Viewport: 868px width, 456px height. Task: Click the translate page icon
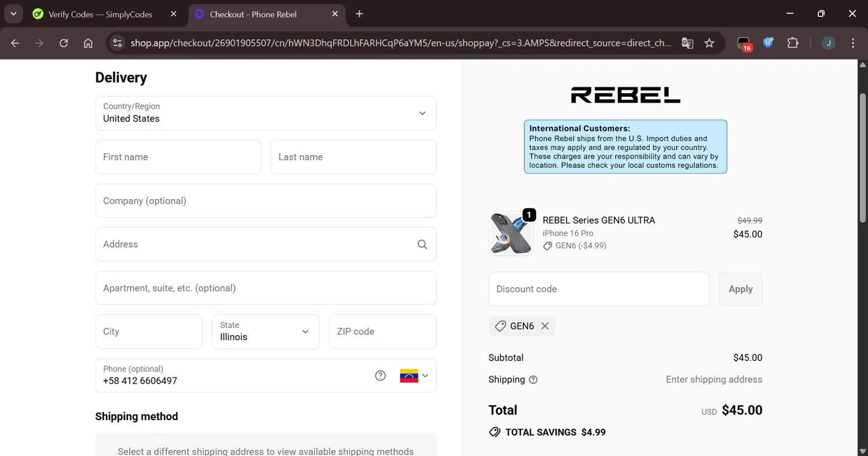pos(687,43)
